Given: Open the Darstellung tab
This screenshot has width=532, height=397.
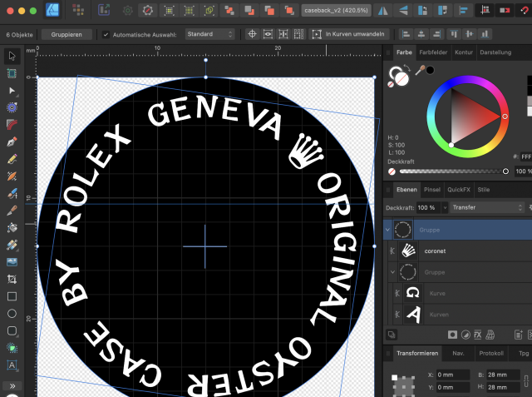Looking at the screenshot, I should (495, 52).
